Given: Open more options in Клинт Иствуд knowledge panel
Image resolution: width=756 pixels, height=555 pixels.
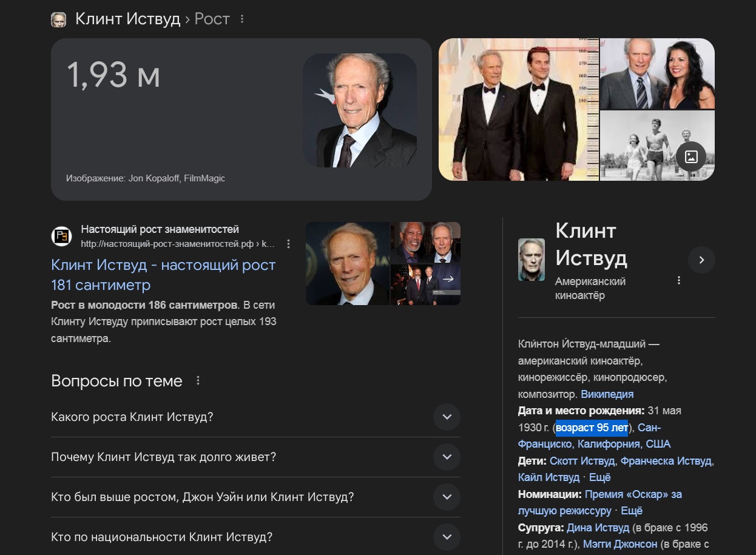Looking at the screenshot, I should click(679, 280).
